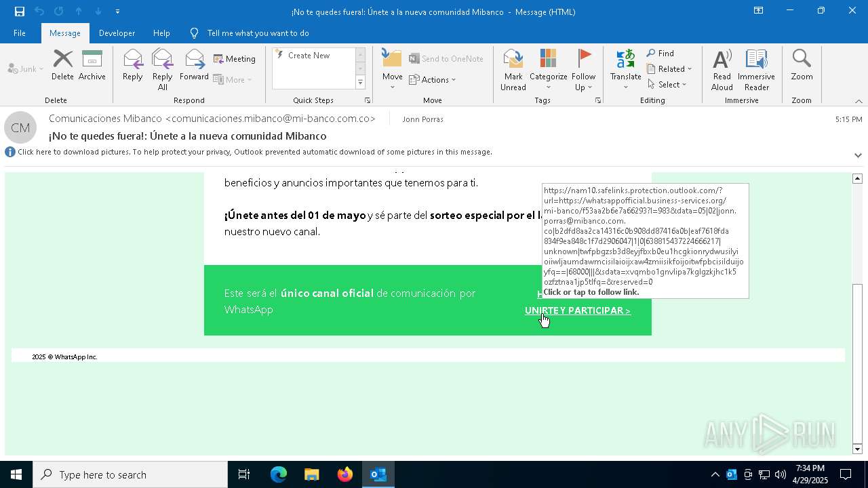
Task: Click the taskbar clock and date
Action: point(810,474)
